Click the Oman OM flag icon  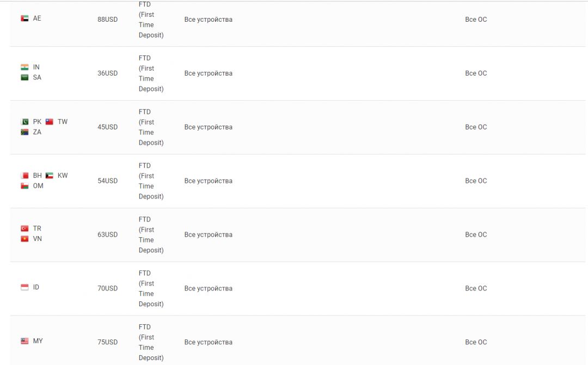pos(24,186)
